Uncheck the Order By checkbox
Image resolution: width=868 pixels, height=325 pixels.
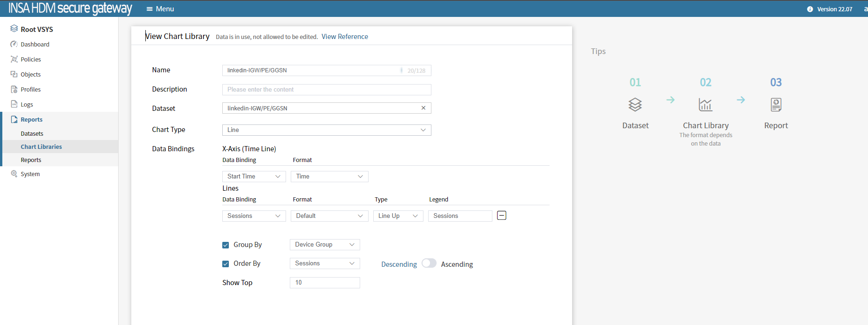pos(226,264)
